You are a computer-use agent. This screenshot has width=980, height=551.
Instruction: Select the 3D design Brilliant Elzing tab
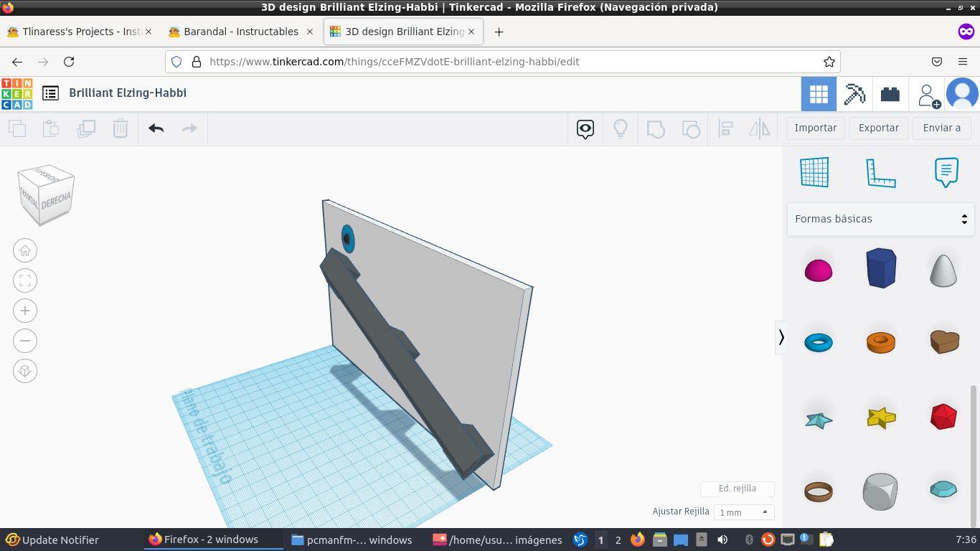pyautogui.click(x=403, y=32)
